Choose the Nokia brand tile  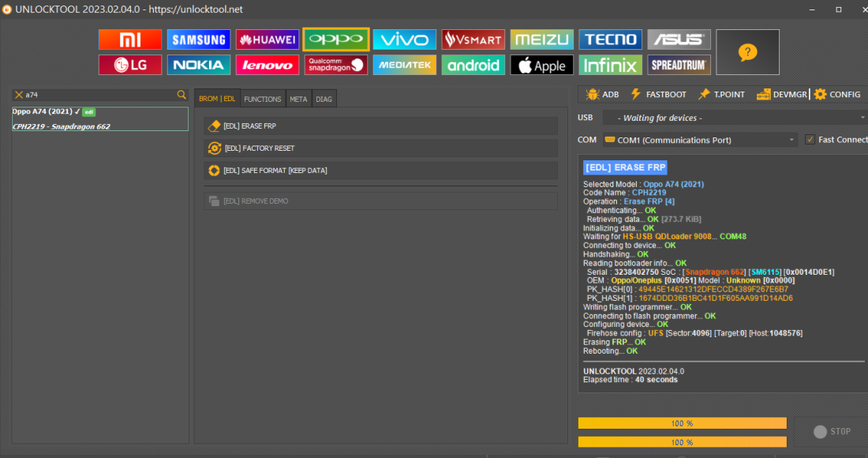click(199, 65)
